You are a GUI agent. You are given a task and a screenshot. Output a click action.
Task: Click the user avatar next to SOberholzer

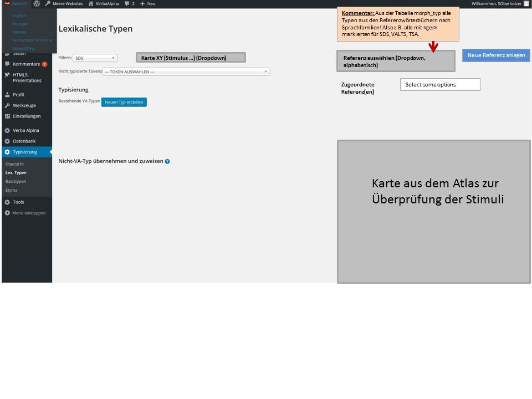tap(526, 3)
